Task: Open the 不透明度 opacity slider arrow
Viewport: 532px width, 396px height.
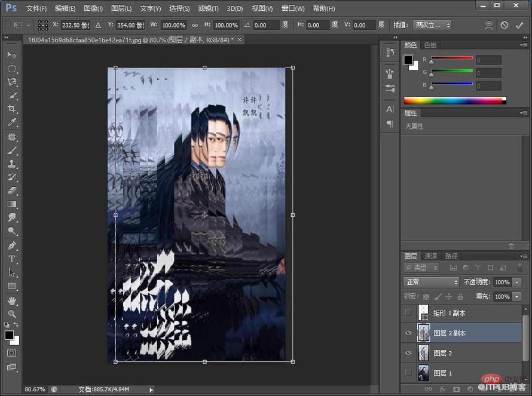Action: coord(516,282)
